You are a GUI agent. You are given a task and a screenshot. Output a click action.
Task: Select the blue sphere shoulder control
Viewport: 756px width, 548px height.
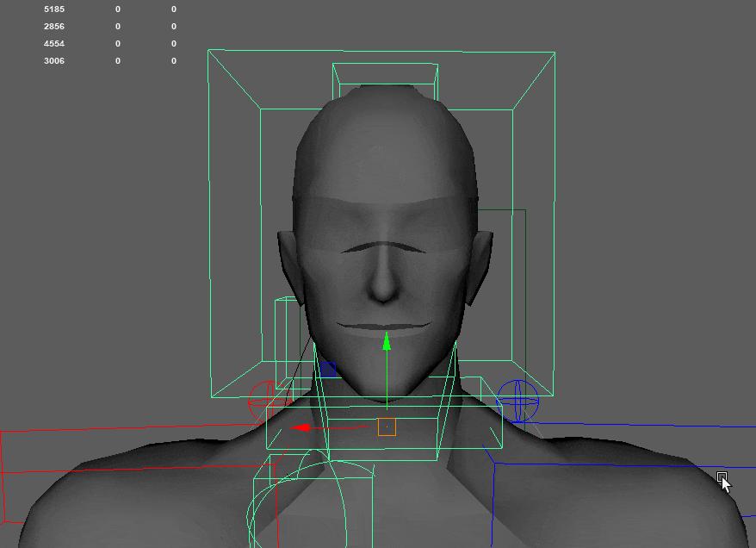(x=517, y=401)
